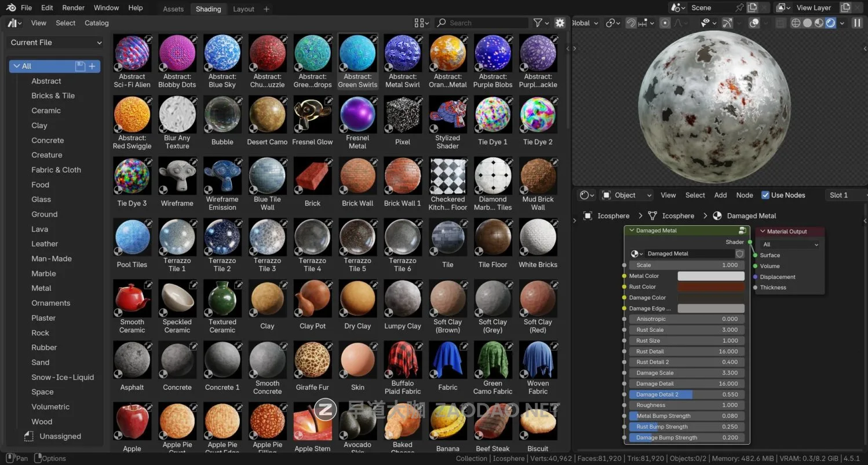Viewport: 868px width, 465px height.
Task: Click the Icosphere object icon in breadcrumb
Action: (588, 216)
